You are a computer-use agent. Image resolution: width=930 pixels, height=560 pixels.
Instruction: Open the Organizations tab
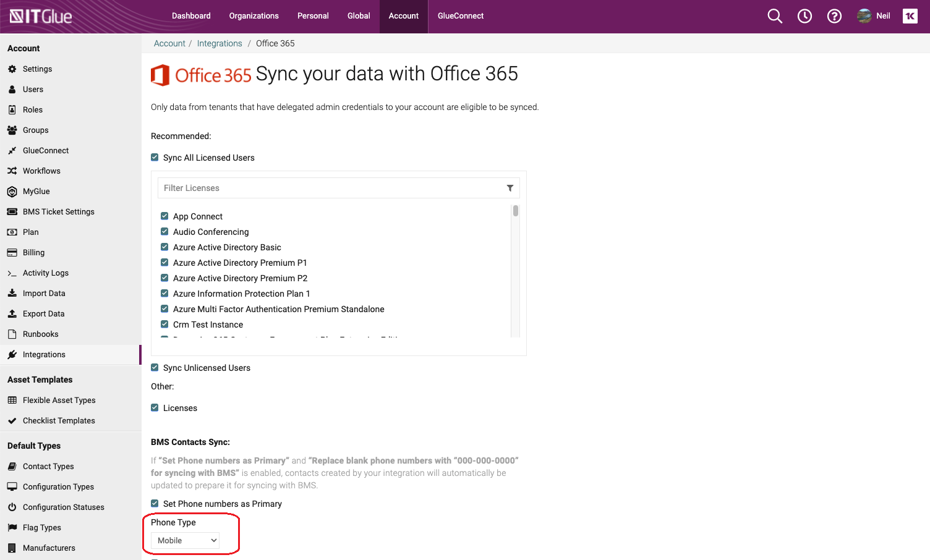(254, 16)
